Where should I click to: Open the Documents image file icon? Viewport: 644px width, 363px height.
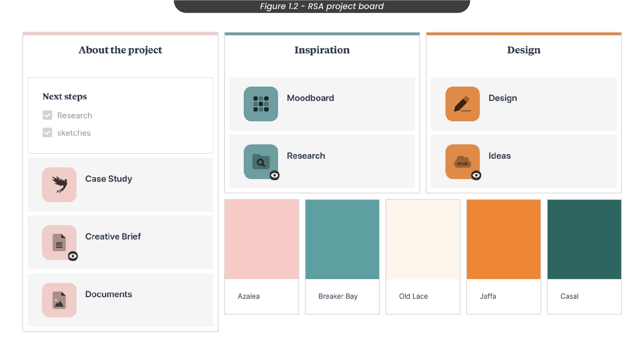59,300
